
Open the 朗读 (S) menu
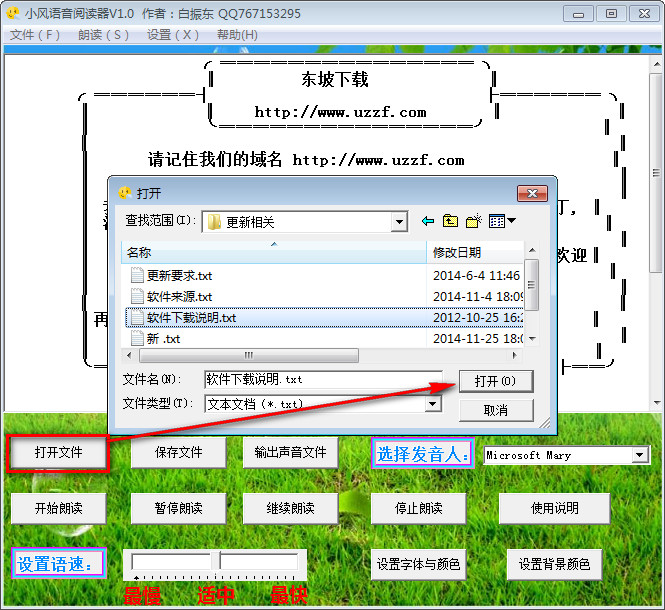(x=103, y=35)
